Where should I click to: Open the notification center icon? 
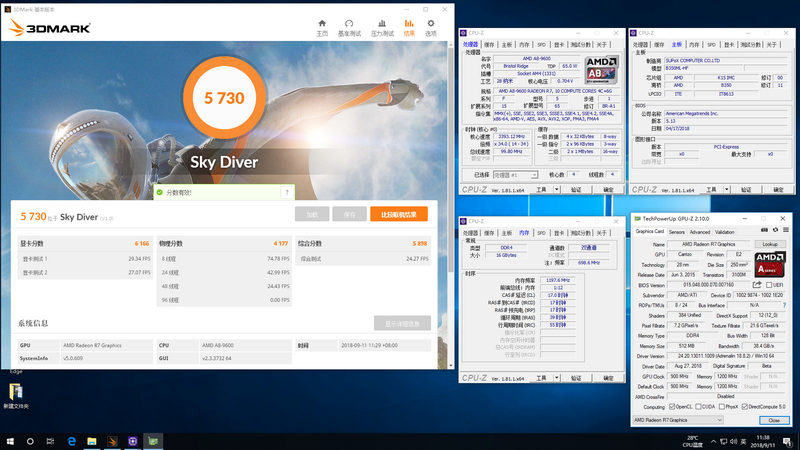click(788, 441)
